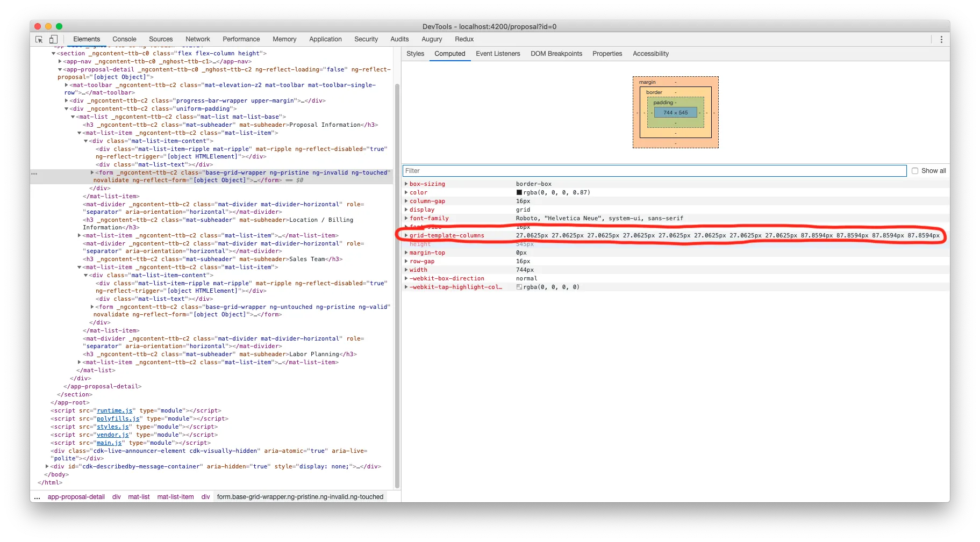Open the Event Listeners sidebar tab

coord(498,54)
